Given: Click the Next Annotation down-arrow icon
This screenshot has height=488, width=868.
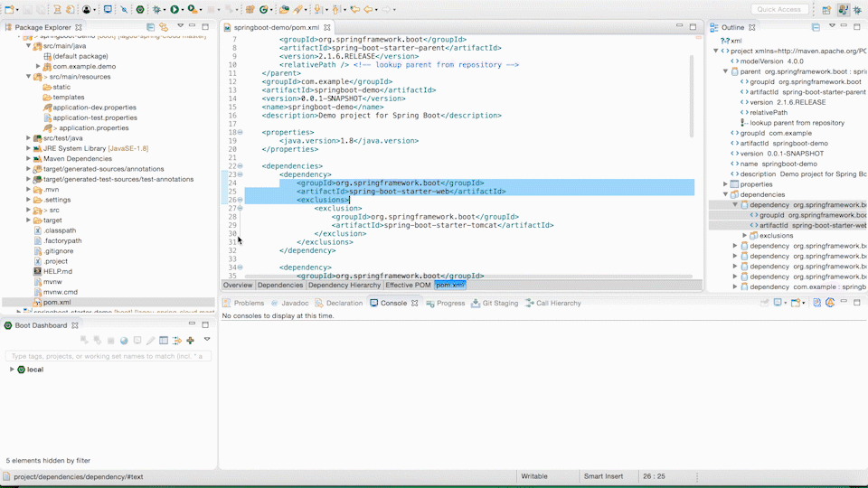Looking at the screenshot, I should tap(317, 9).
